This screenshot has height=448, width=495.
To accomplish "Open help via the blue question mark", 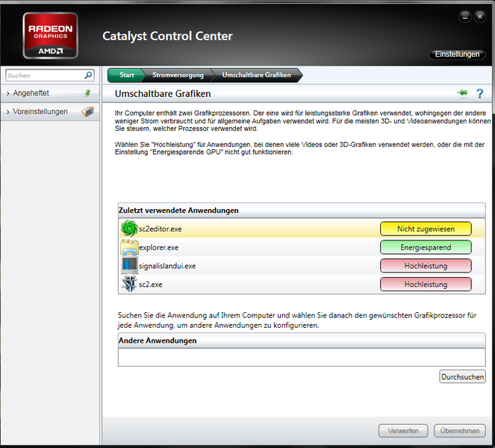I will [479, 93].
